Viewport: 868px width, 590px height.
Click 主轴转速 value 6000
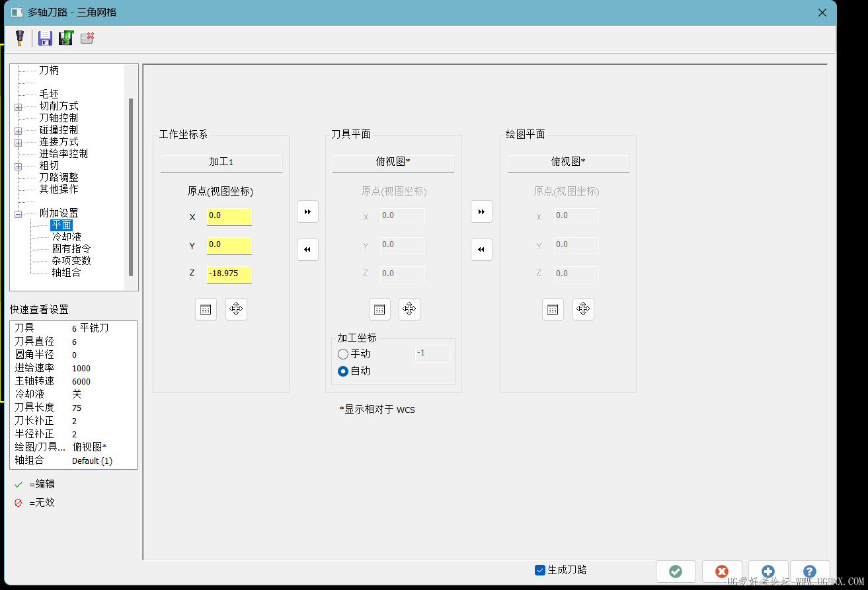[81, 382]
